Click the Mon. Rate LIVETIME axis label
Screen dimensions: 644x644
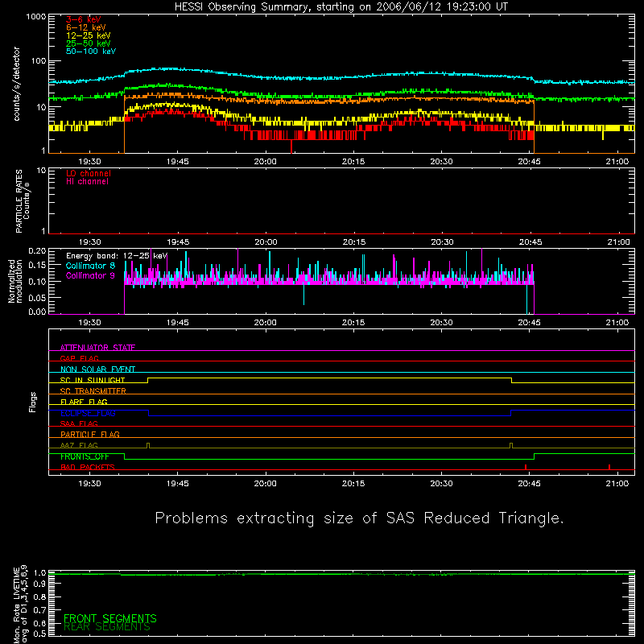tap(20, 604)
